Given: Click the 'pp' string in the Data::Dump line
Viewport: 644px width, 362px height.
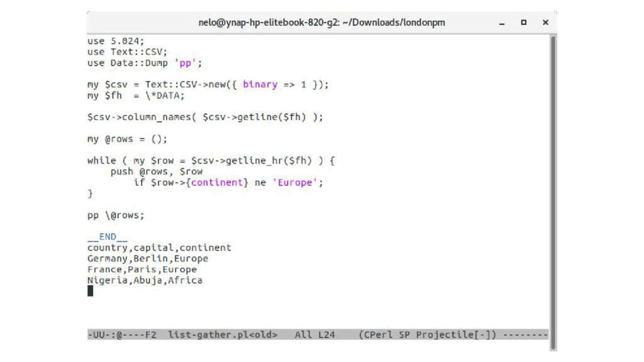Looking at the screenshot, I should pos(186,63).
